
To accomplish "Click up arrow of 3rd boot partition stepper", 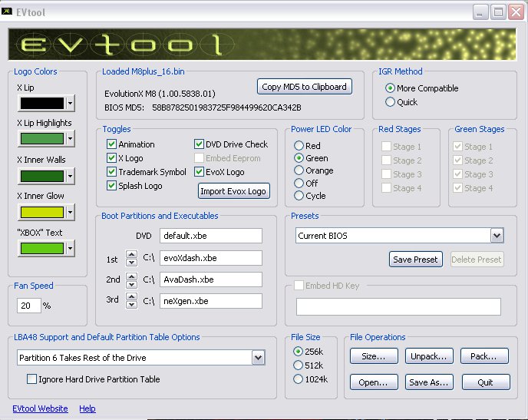I will point(131,296).
